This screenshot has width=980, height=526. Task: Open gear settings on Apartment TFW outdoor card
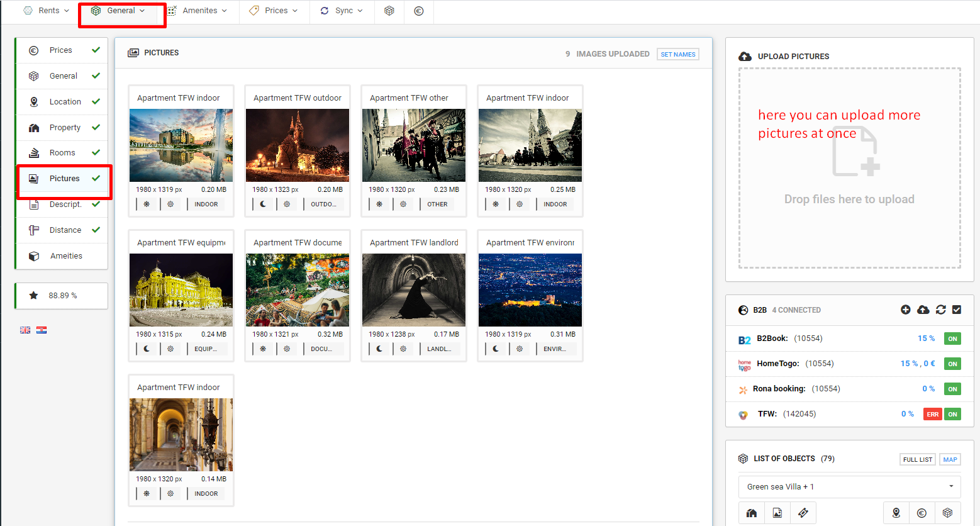click(x=287, y=204)
